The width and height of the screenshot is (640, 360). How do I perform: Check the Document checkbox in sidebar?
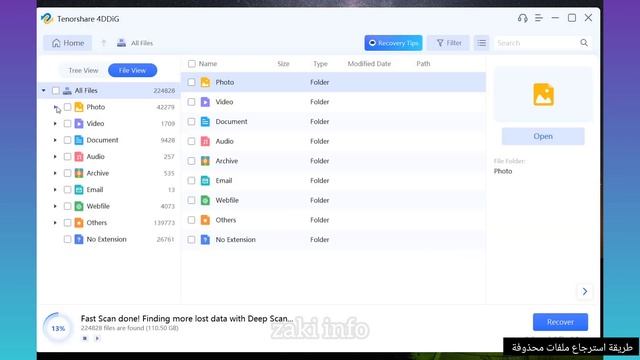click(x=67, y=140)
